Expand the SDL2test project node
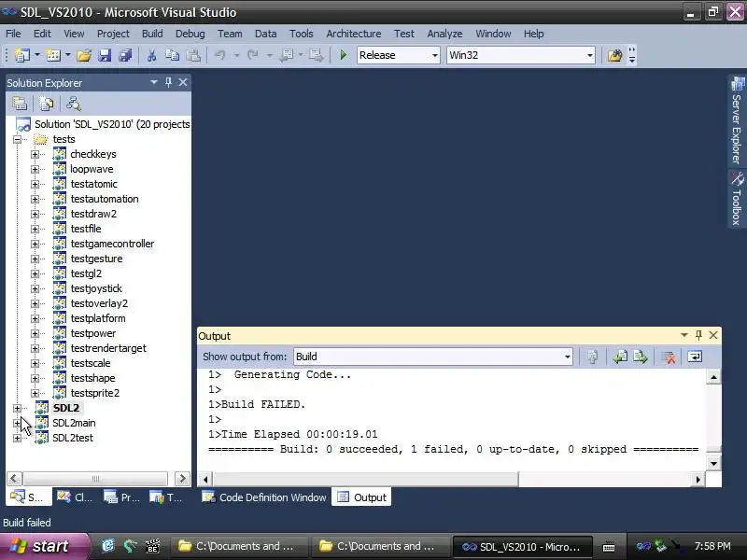 17,438
